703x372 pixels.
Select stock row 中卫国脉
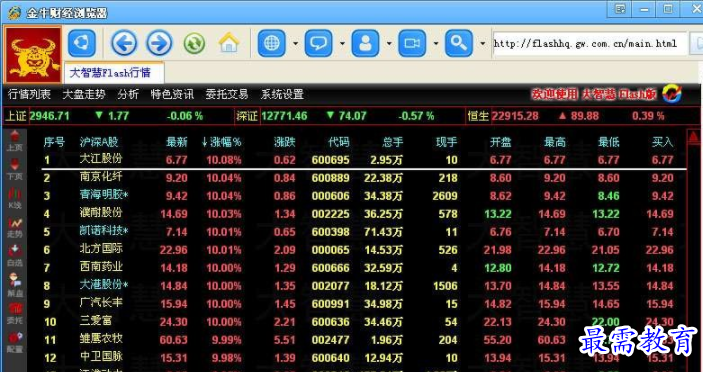pos(364,358)
